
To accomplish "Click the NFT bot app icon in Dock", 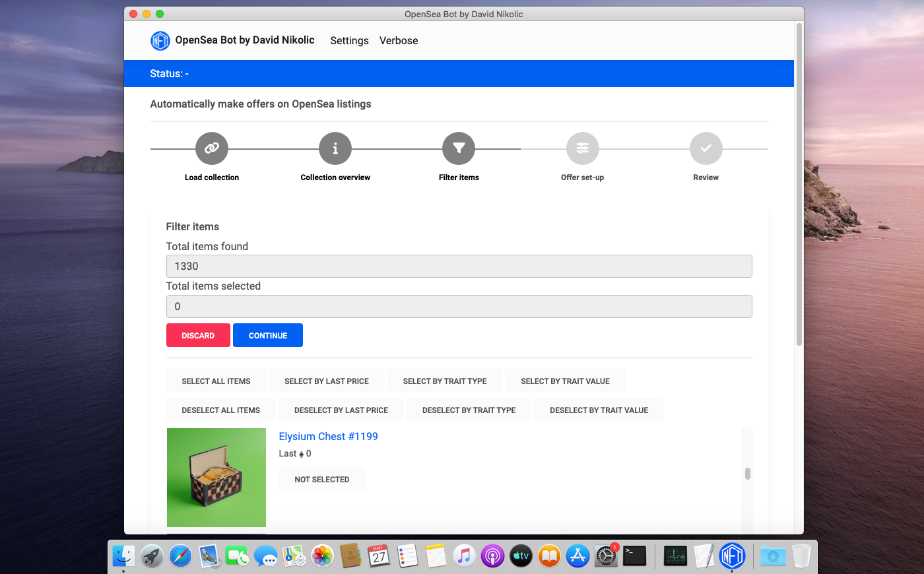I will (732, 556).
